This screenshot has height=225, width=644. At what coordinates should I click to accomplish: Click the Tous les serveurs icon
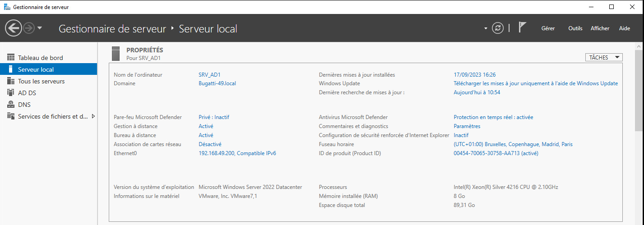point(11,81)
